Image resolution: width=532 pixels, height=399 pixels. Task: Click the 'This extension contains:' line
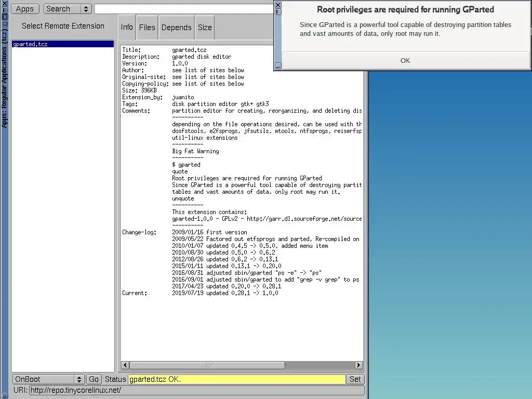pyautogui.click(x=209, y=212)
